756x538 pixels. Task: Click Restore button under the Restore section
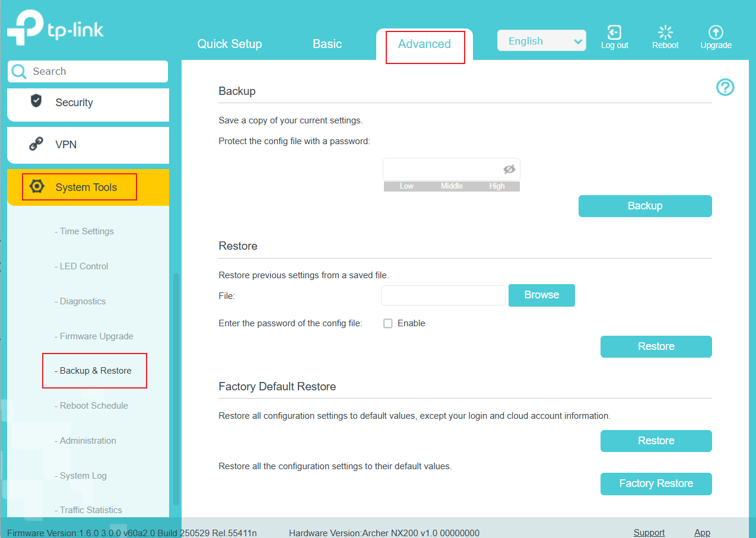[x=656, y=346]
